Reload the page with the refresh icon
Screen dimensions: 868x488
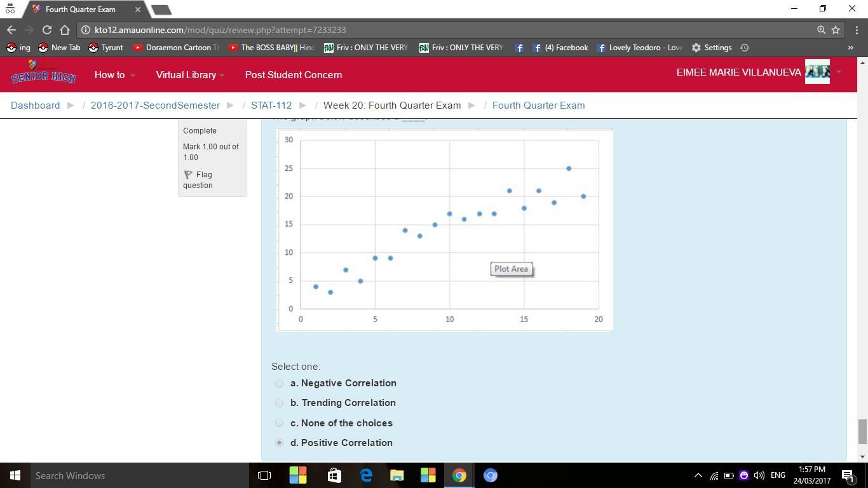pos(46,30)
